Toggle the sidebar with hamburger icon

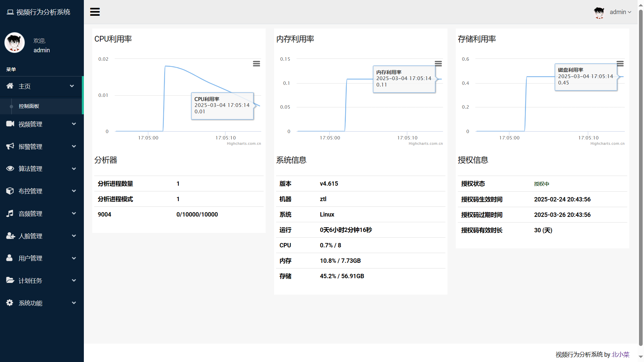tap(95, 12)
